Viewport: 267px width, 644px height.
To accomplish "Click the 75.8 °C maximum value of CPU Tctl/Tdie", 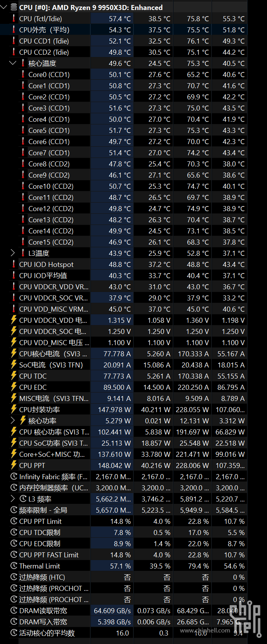I will point(198,18).
